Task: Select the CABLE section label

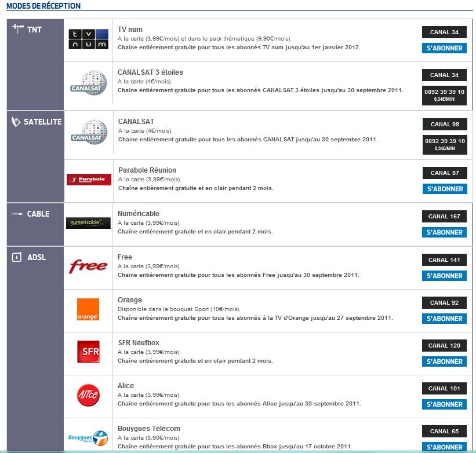Action: click(x=38, y=214)
